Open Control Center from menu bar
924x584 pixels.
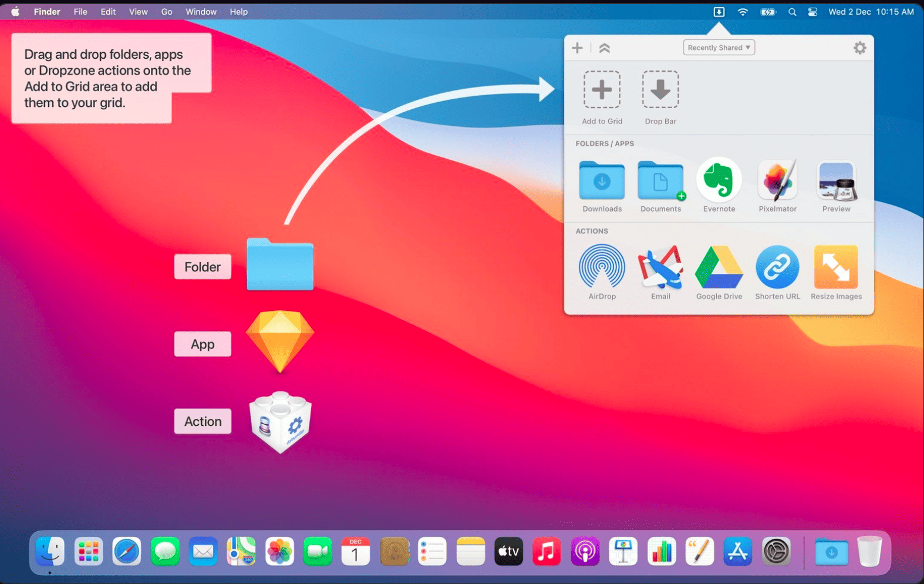[x=812, y=12]
